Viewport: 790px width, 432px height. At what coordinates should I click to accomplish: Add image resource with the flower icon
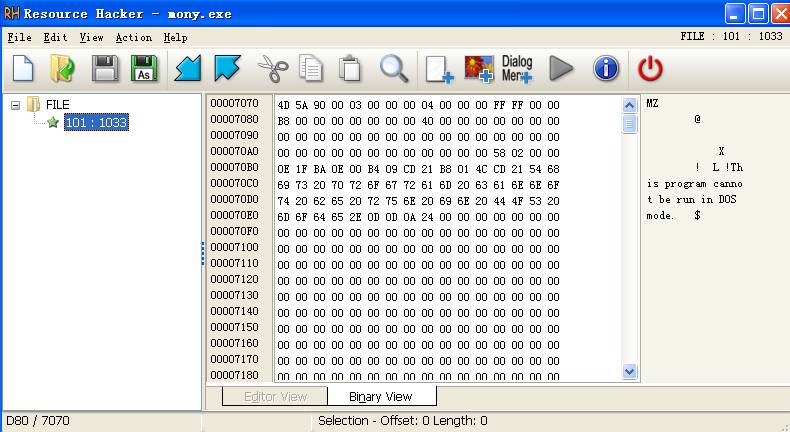click(479, 69)
